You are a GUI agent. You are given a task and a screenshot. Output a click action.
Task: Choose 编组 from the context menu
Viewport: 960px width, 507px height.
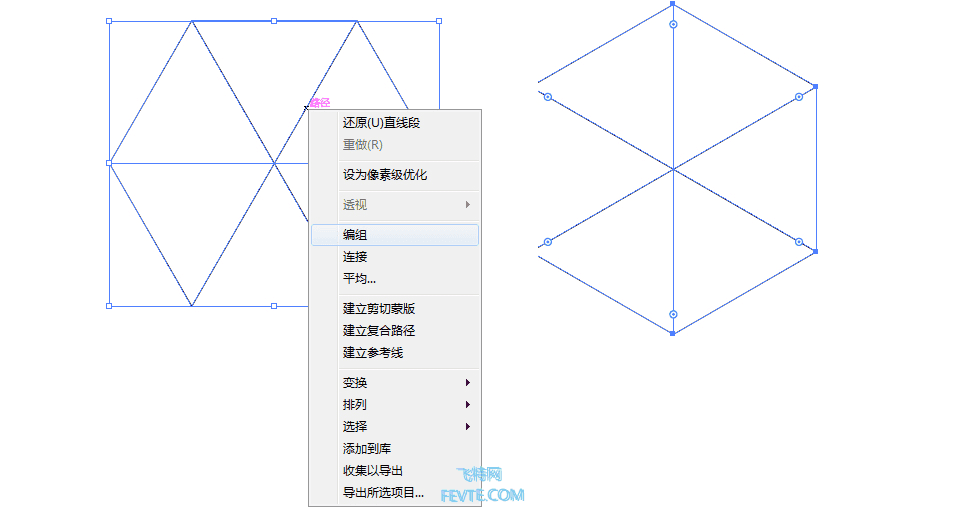pyautogui.click(x=395, y=235)
